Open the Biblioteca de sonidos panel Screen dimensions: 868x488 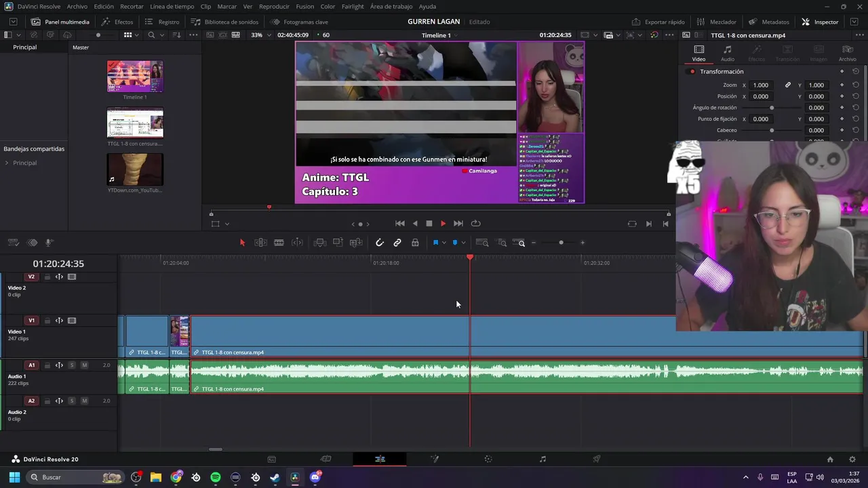click(224, 22)
